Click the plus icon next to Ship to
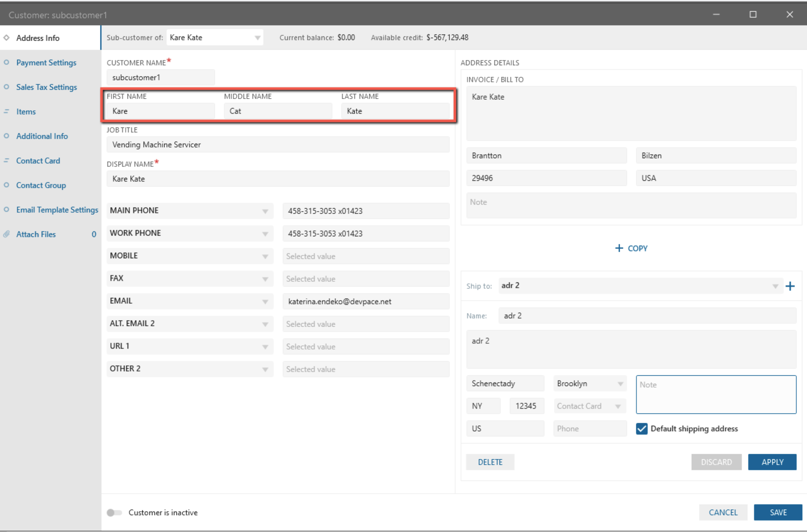The height and width of the screenshot is (532, 807). click(790, 286)
